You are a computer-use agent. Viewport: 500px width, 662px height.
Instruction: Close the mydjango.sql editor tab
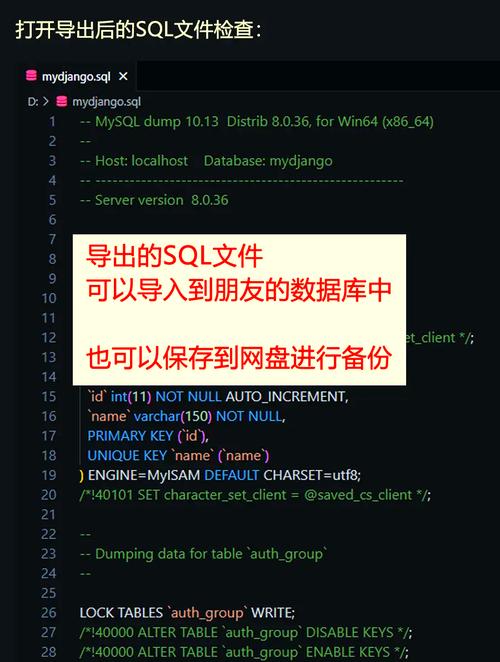123,76
